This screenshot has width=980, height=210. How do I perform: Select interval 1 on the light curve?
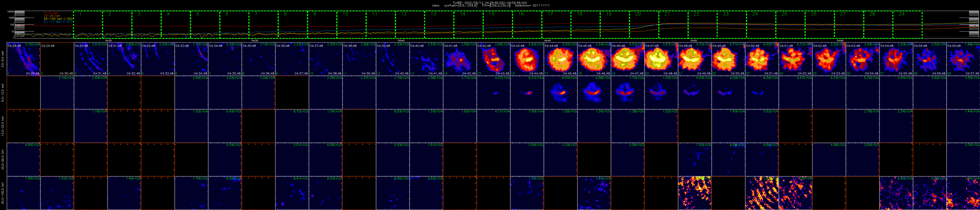click(88, 24)
